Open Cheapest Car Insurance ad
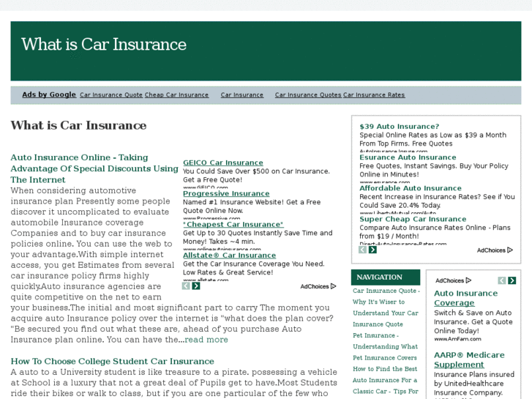 click(x=233, y=225)
